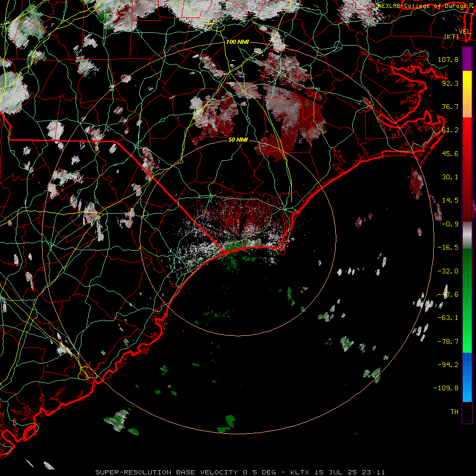This screenshot has width=476, height=476.
Task: Pick the yellow-orange segment of the color bar
Action: pos(467,94)
